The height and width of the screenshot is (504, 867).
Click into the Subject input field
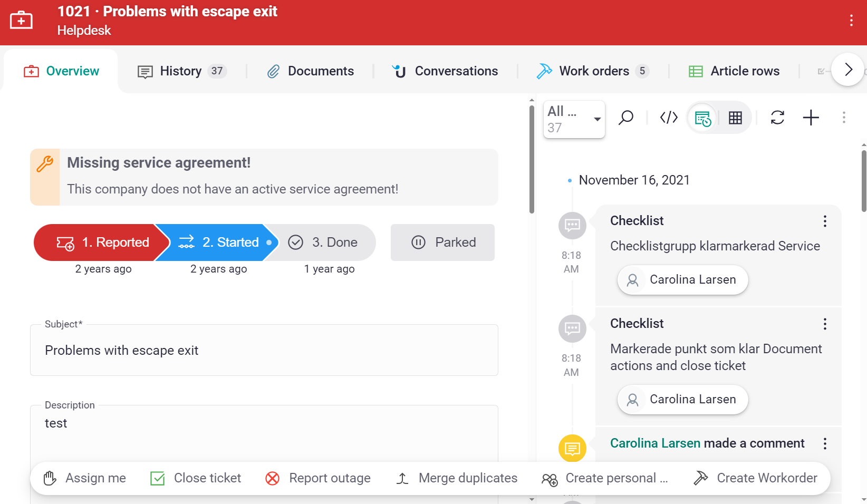(x=264, y=351)
